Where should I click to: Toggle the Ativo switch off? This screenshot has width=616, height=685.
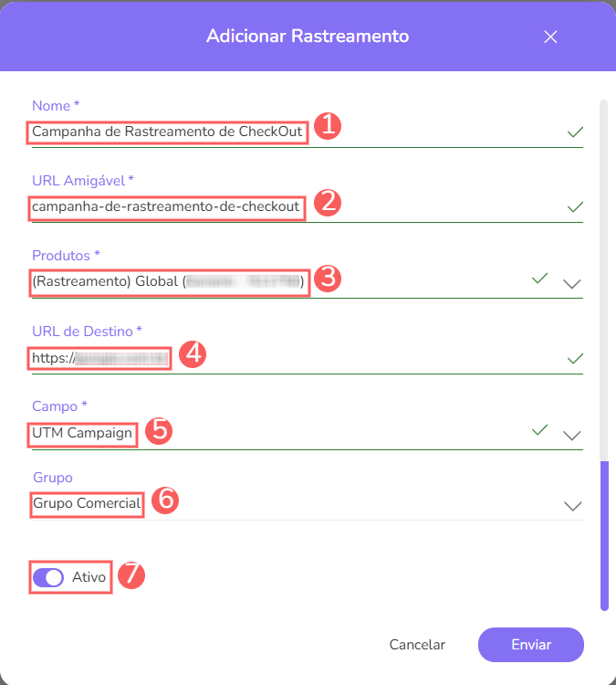tap(48, 577)
